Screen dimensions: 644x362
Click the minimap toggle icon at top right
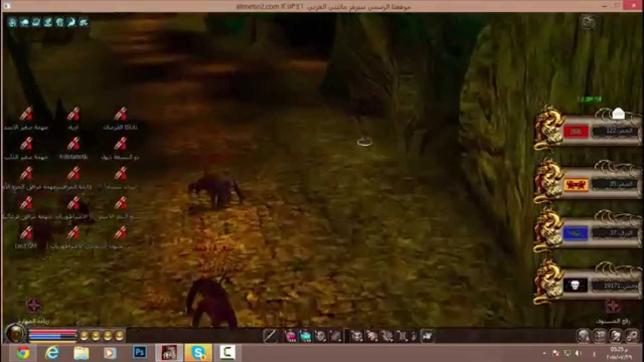pos(588,22)
